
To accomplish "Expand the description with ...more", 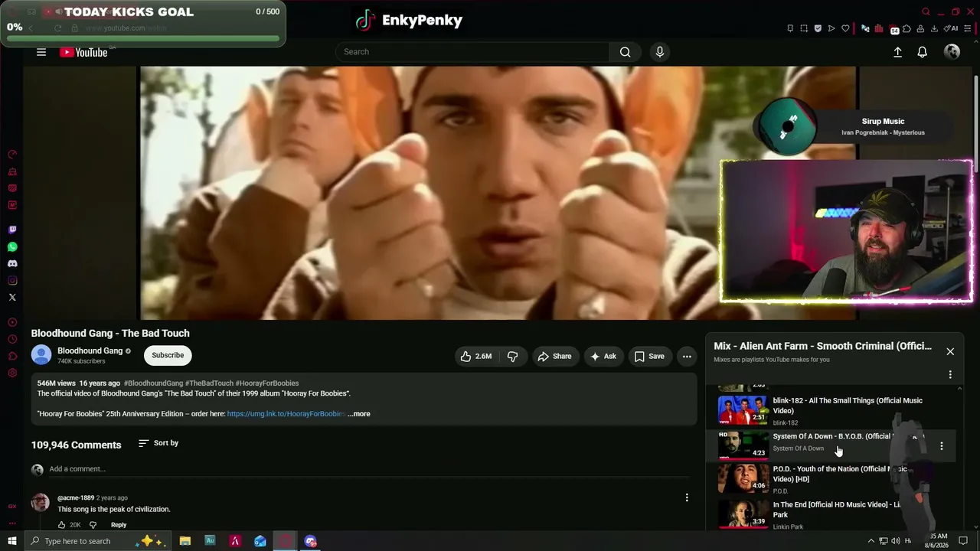I will (359, 414).
